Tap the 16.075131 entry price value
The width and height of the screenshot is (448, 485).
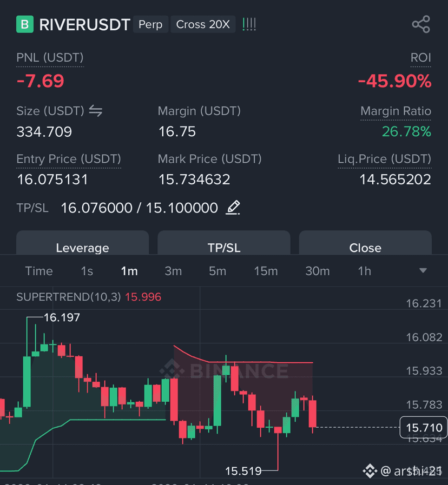(52, 180)
